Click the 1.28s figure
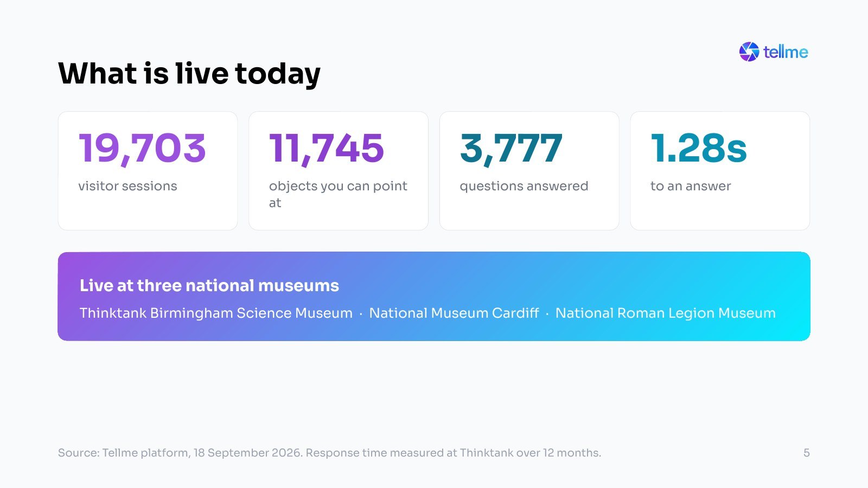This screenshot has width=868, height=488. [x=699, y=148]
